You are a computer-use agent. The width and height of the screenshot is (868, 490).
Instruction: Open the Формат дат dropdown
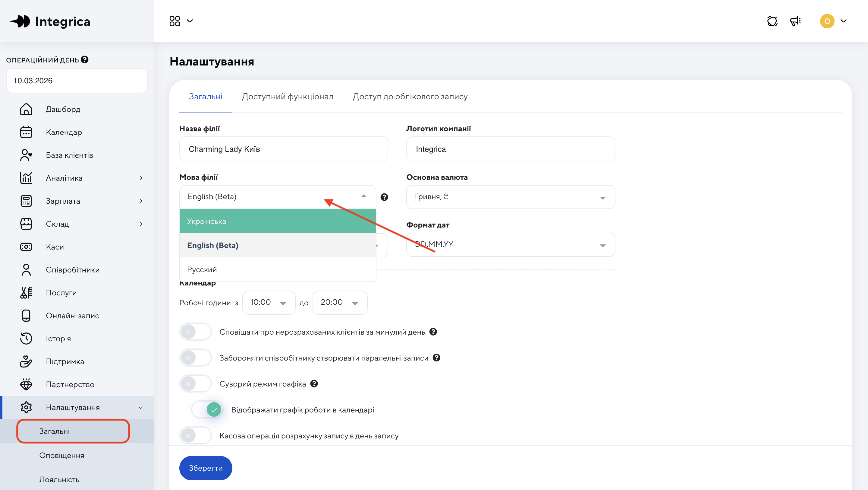click(510, 245)
